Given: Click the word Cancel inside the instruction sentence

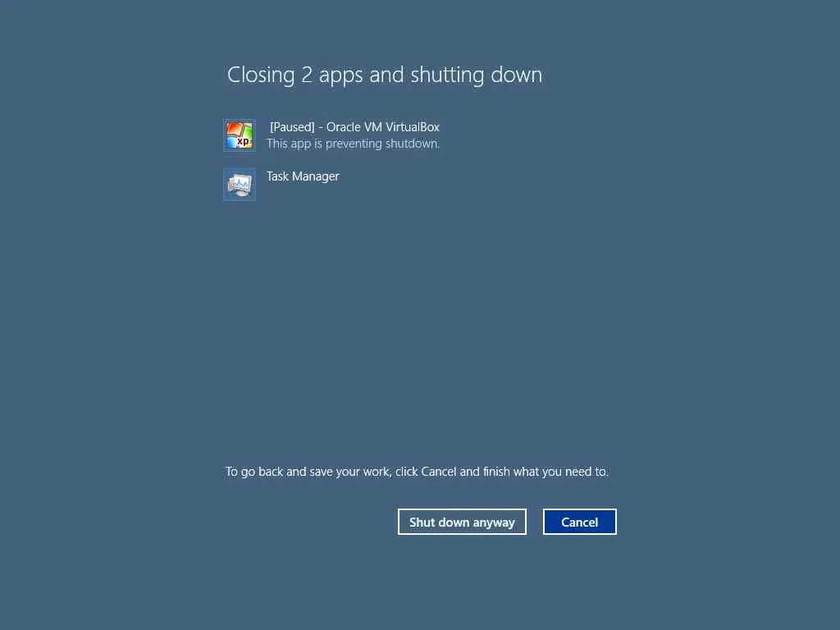Looking at the screenshot, I should (439, 472).
